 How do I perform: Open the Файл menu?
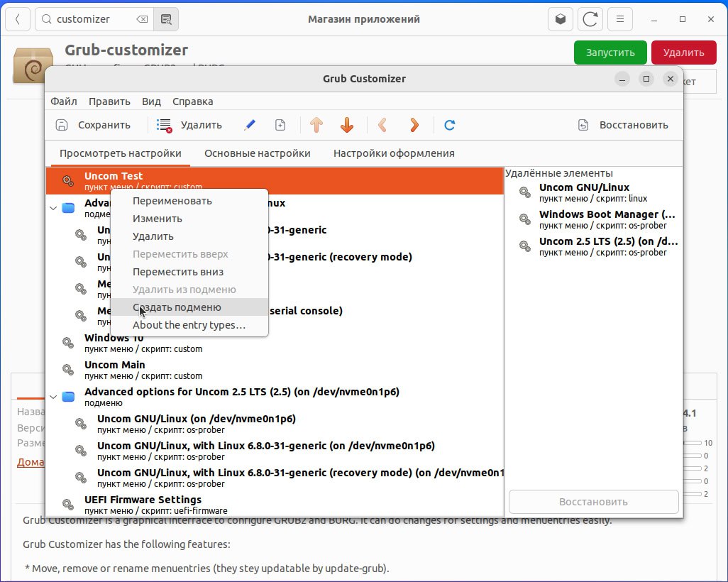(64, 101)
